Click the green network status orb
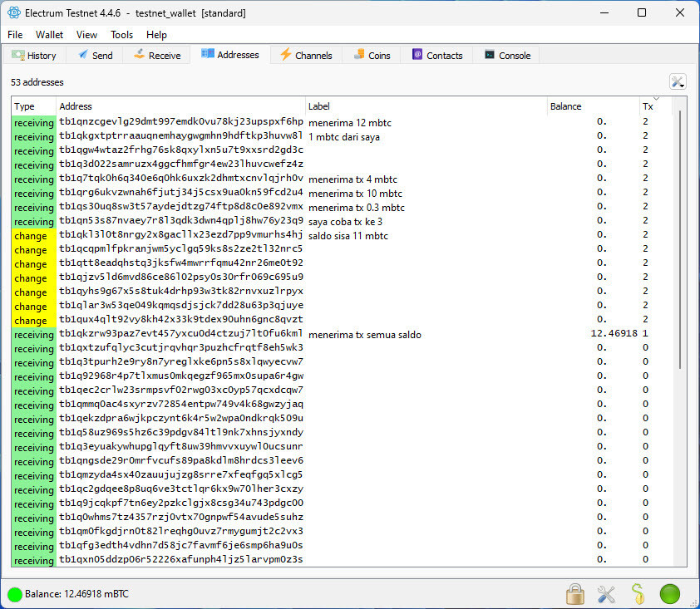700x609 pixels. point(669,594)
